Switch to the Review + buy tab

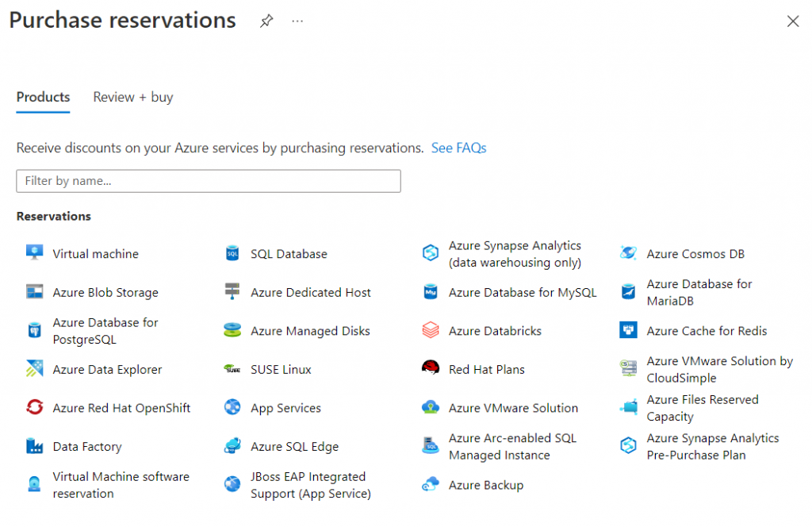(x=132, y=97)
